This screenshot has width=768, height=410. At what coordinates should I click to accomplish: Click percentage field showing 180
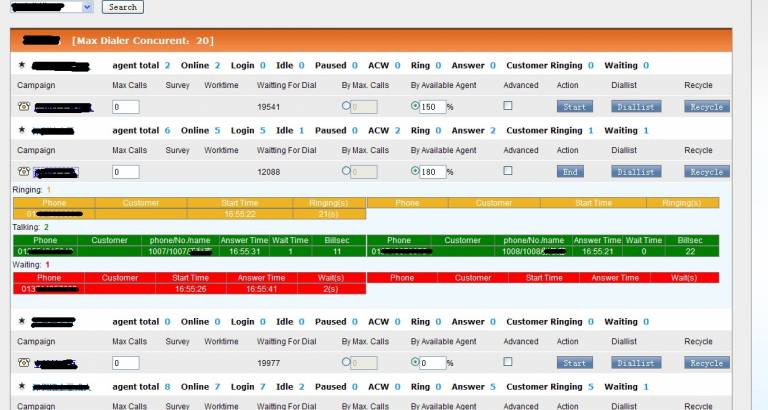coord(432,172)
